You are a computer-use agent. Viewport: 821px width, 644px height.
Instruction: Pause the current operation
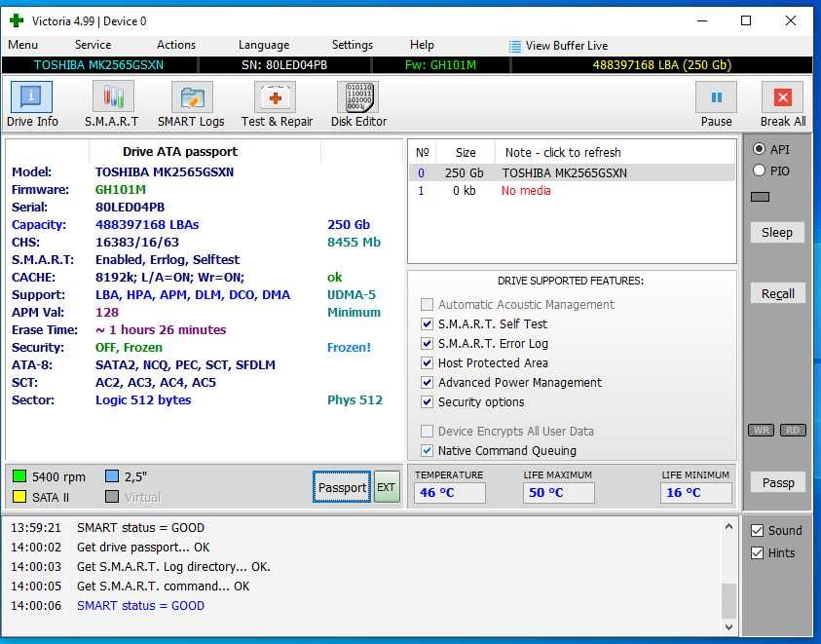pos(716,96)
